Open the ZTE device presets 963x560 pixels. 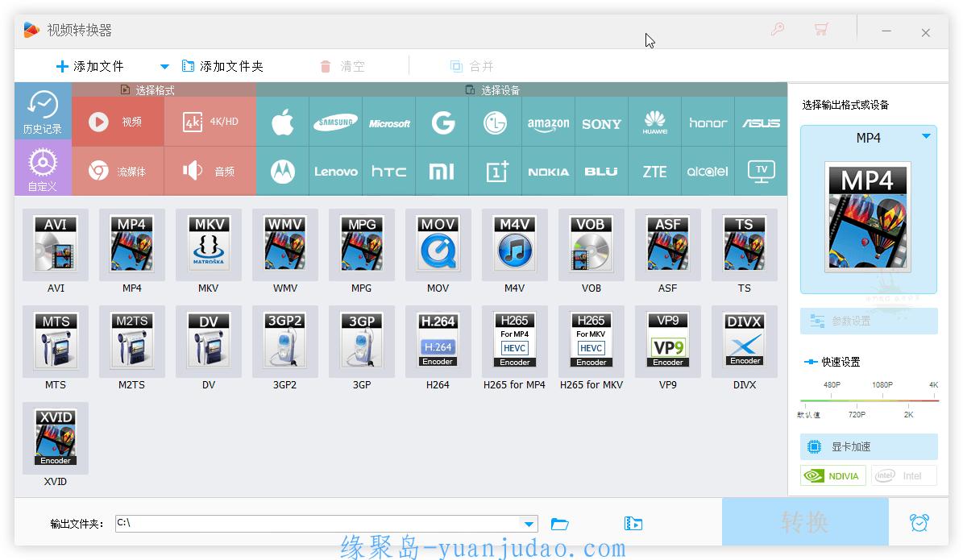tap(654, 172)
